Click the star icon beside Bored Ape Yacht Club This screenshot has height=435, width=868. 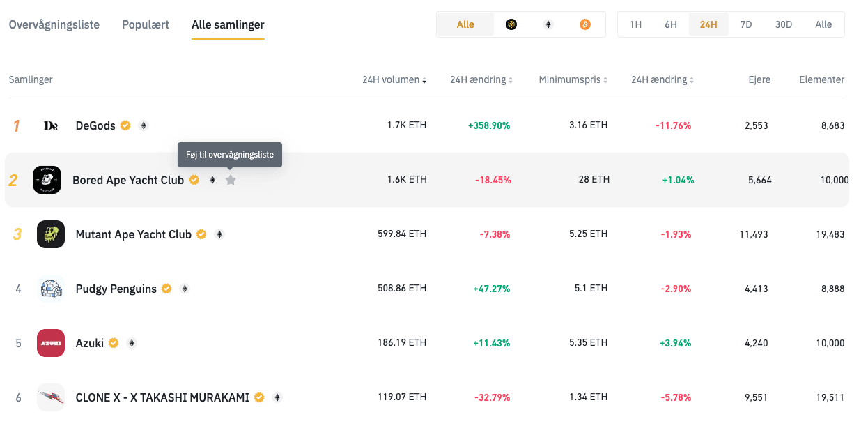231,180
